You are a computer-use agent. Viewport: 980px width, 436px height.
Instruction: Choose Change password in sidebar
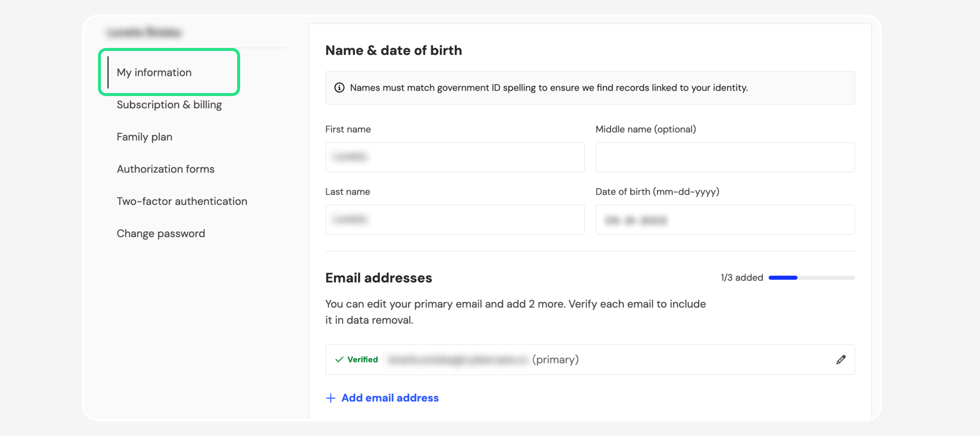(161, 234)
